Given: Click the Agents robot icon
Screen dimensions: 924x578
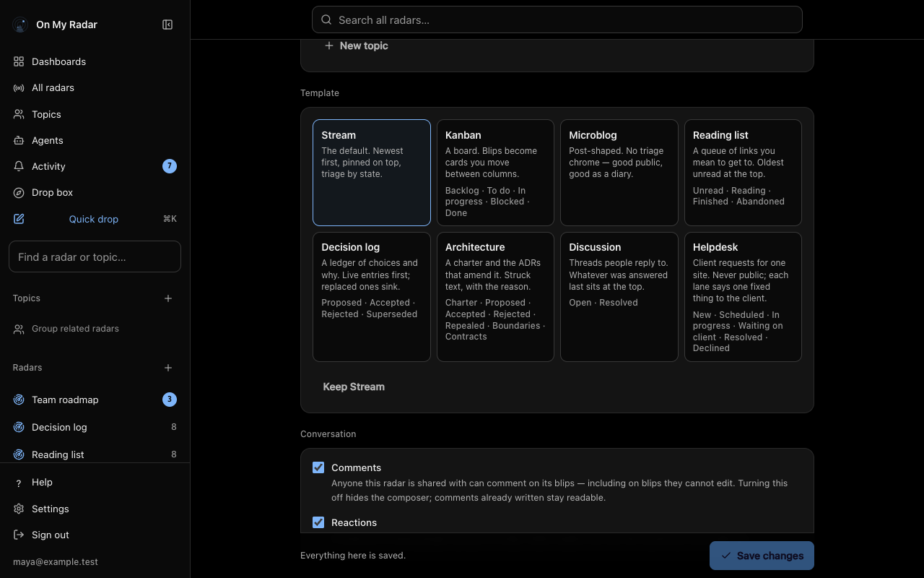Looking at the screenshot, I should point(19,140).
